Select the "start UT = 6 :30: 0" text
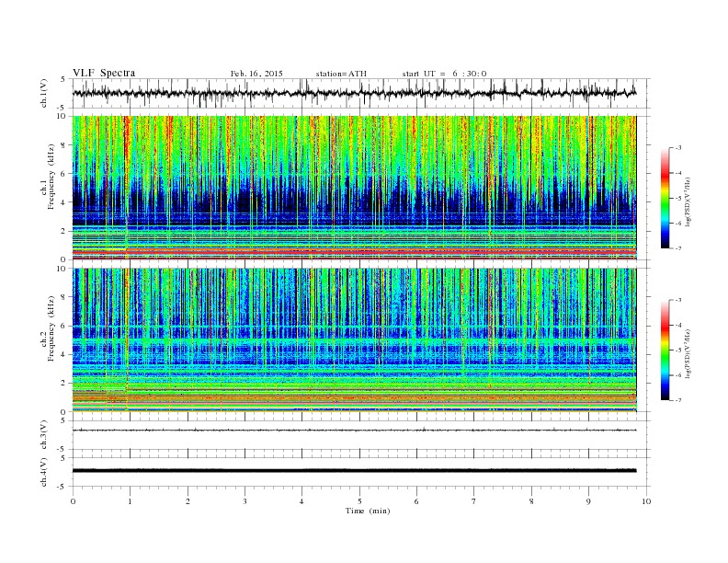728x563 pixels. 444,74
